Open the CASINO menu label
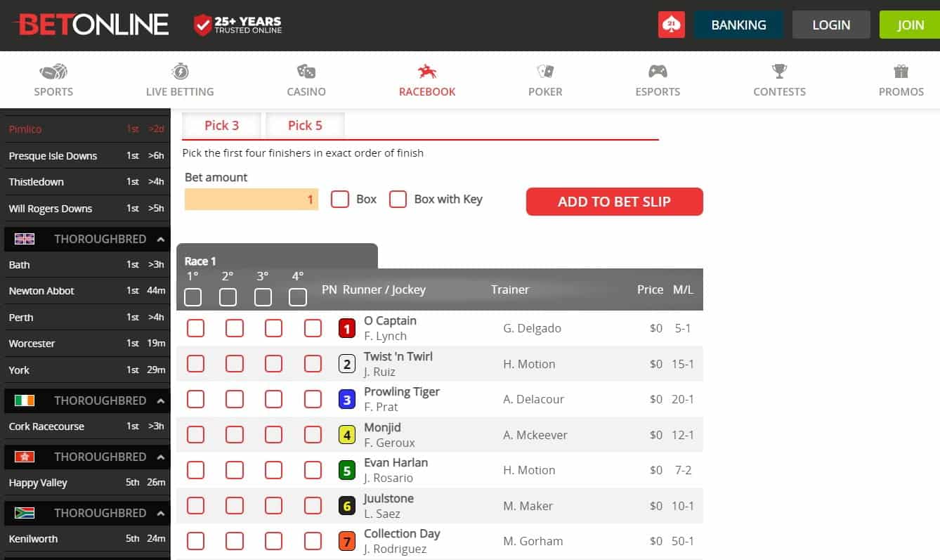This screenshot has width=940, height=560. coord(306,91)
